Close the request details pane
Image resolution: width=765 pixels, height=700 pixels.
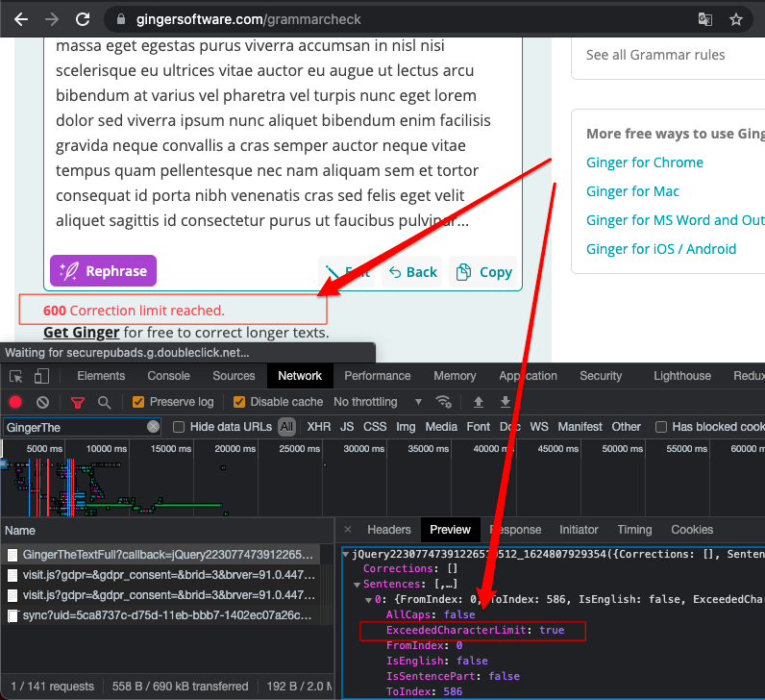coord(348,530)
